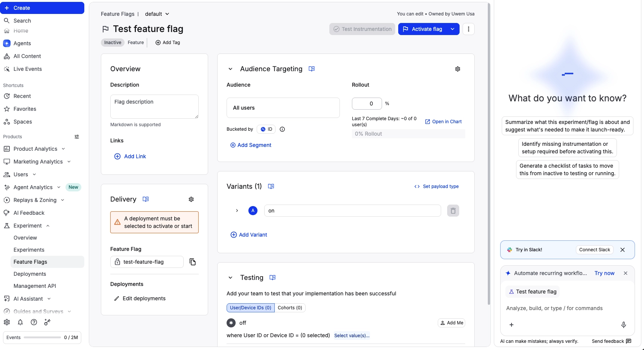Click Connect Slack button

pos(595,250)
